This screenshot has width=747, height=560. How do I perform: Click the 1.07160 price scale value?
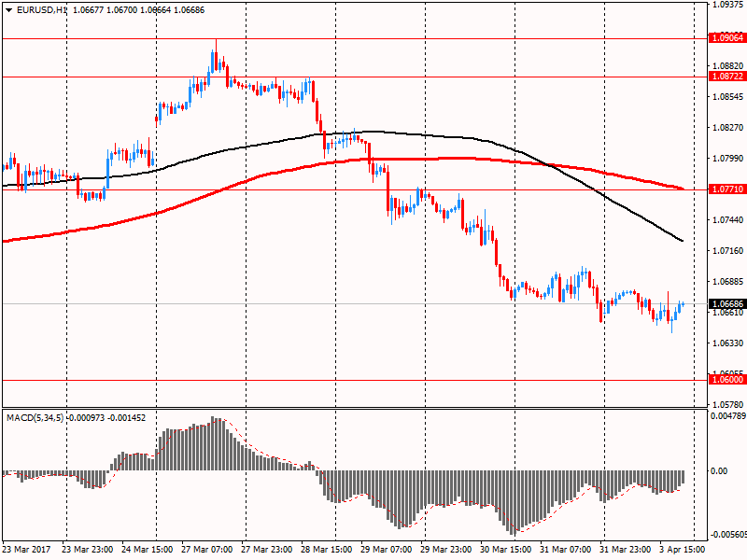(x=728, y=250)
